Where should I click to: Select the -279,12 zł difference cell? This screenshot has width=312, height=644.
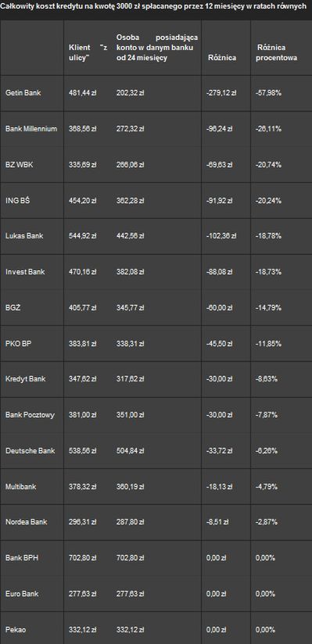pos(221,93)
